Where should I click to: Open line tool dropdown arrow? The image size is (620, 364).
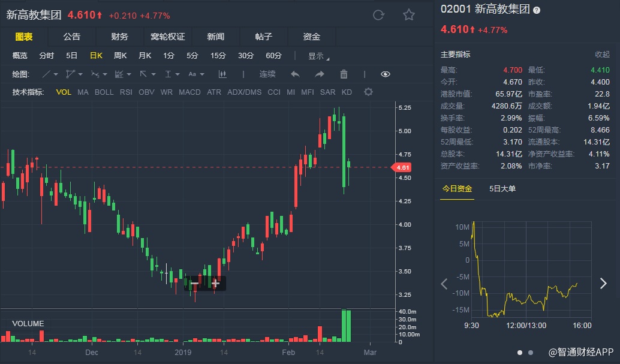tap(56, 74)
